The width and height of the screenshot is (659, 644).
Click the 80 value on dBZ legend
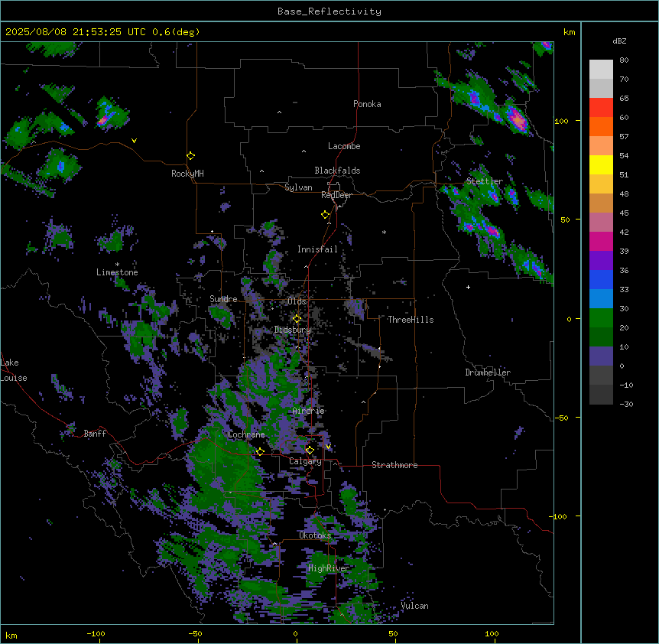(x=624, y=60)
